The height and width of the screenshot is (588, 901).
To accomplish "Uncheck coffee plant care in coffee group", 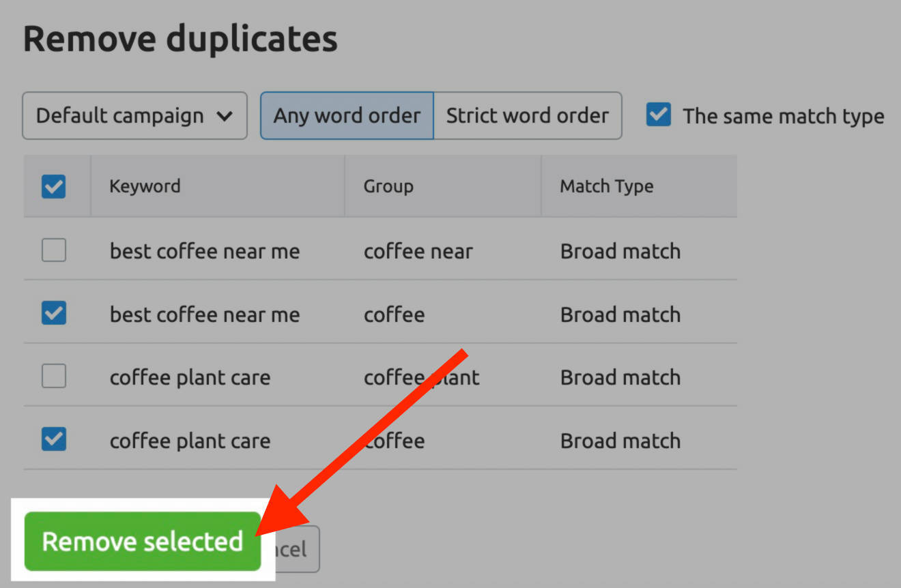I will [x=53, y=440].
